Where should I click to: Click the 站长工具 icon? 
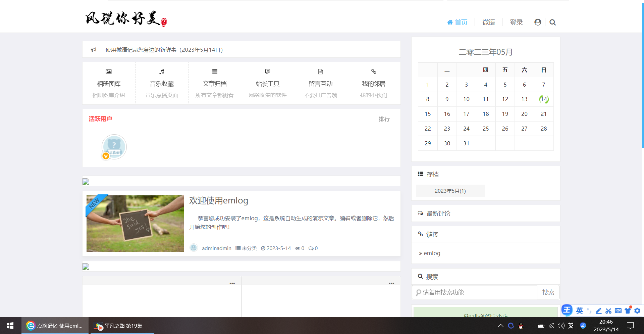click(x=268, y=71)
